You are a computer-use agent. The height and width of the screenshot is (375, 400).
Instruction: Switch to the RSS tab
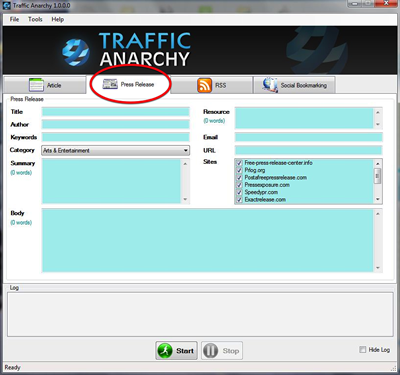coord(211,85)
